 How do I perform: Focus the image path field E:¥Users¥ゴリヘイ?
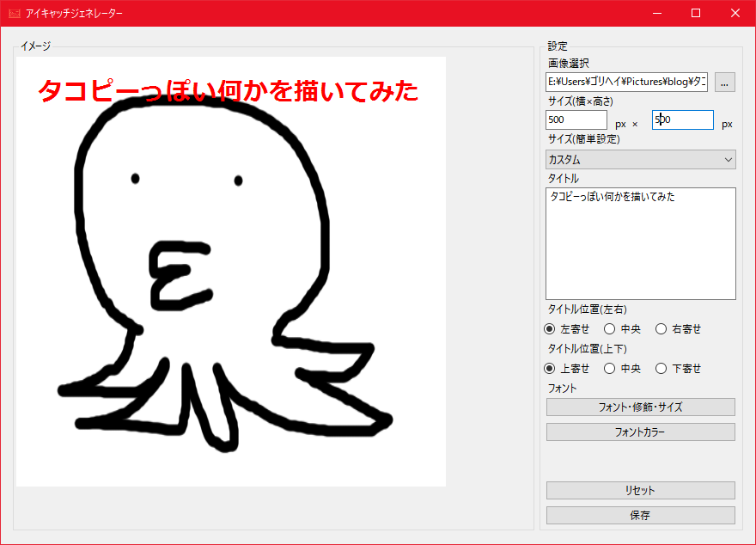click(627, 82)
